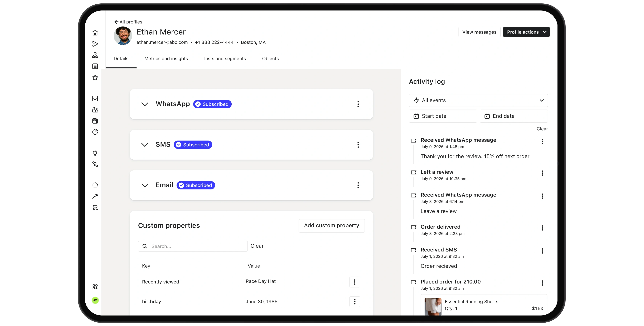Click the newspaper content icon in sidebar

pyautogui.click(x=95, y=121)
